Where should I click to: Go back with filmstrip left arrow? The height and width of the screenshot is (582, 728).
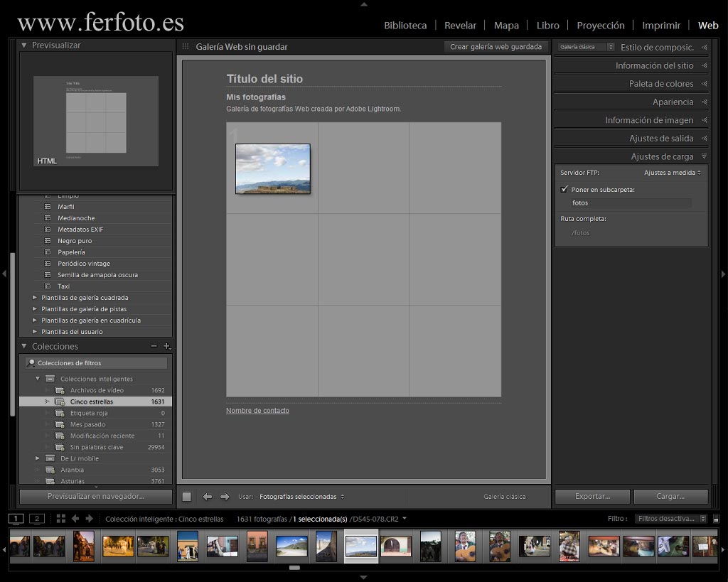(75, 519)
